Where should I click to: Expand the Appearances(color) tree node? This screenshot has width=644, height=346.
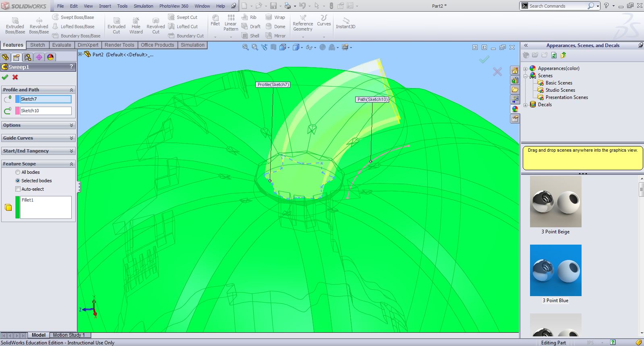(525, 69)
